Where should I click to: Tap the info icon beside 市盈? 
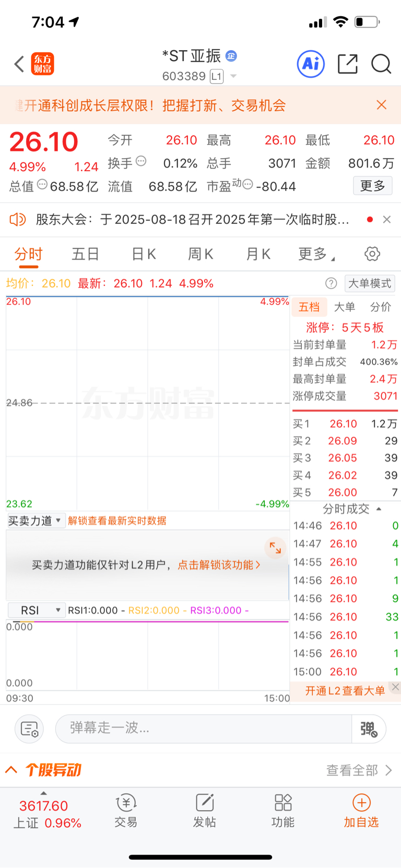248,184
